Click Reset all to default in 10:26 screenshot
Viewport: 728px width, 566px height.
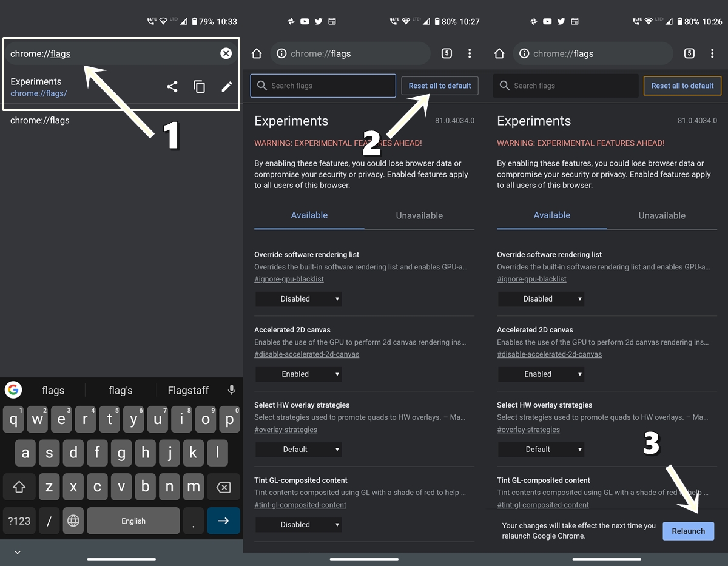[682, 86]
